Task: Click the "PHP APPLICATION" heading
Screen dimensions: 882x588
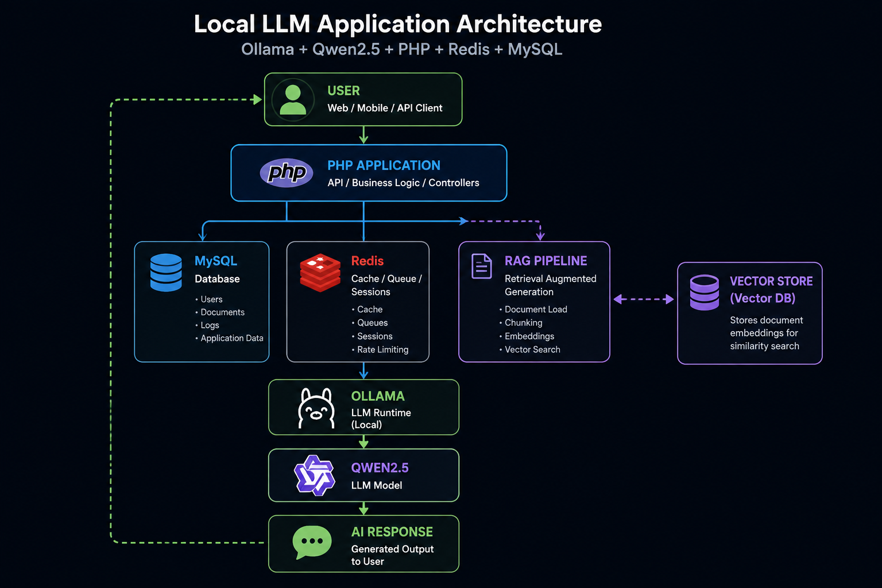Action: (384, 165)
